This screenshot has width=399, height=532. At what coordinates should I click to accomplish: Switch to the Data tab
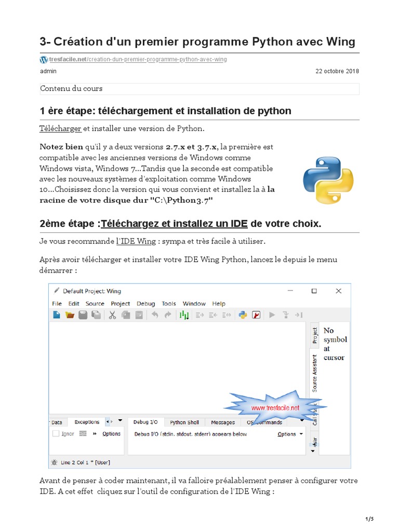(x=57, y=422)
